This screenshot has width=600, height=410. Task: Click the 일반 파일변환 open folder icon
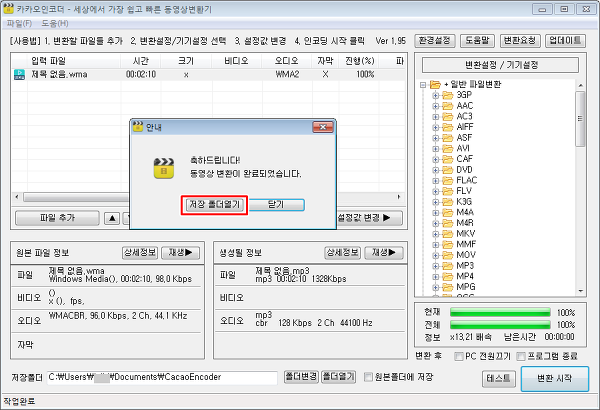click(435, 85)
